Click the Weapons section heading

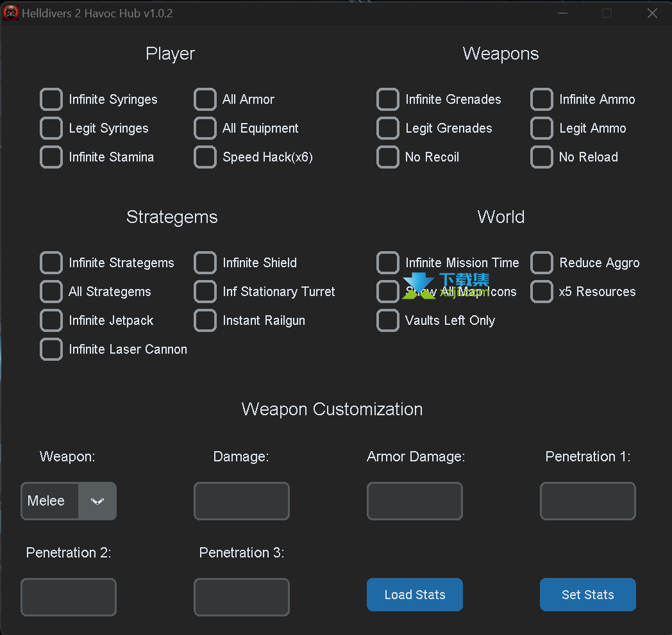pos(501,54)
